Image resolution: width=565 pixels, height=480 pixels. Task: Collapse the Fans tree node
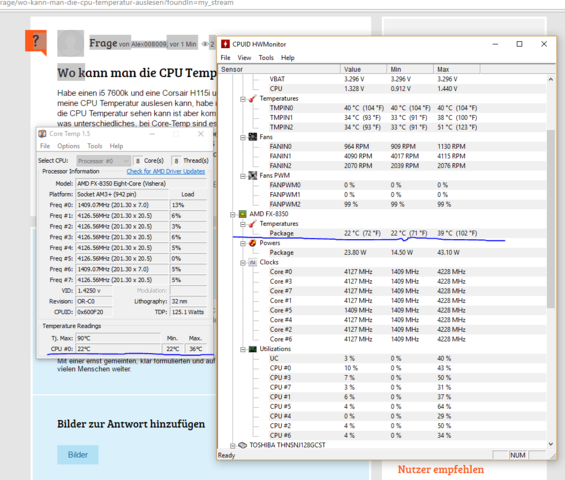pos(243,138)
